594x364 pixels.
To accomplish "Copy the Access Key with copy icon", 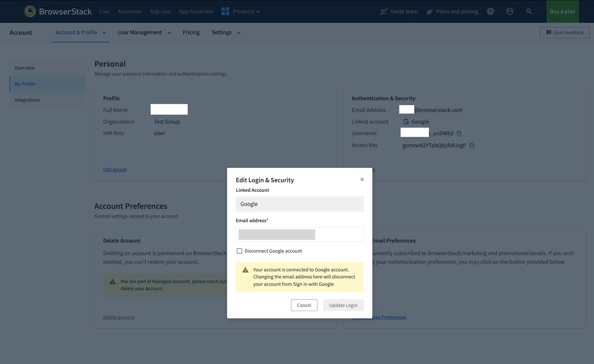I will (472, 145).
